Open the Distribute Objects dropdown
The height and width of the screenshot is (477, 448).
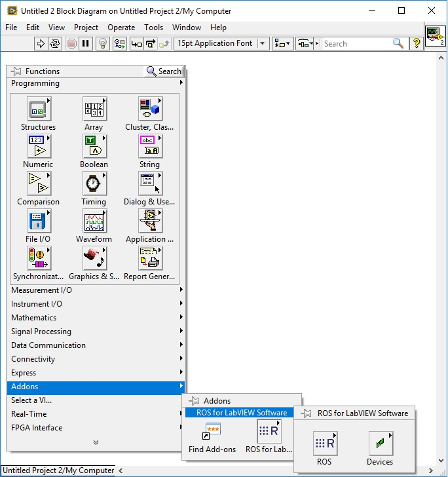(x=305, y=44)
